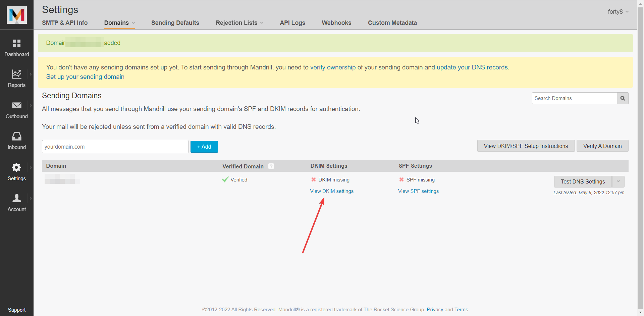Click the SPF Settings column header
The width and height of the screenshot is (644, 316).
tap(415, 166)
